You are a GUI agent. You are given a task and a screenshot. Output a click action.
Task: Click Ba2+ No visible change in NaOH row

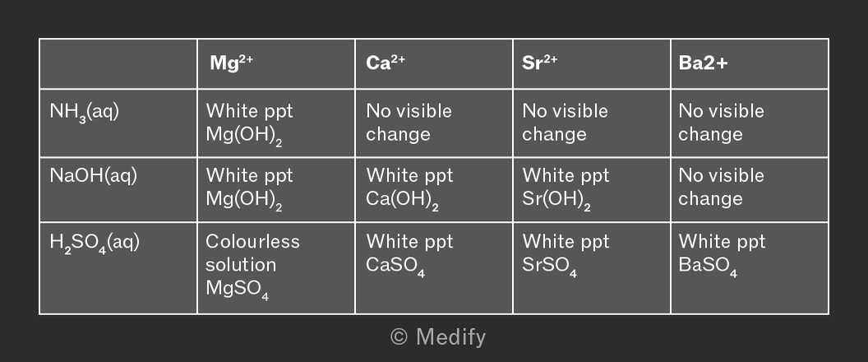click(750, 189)
